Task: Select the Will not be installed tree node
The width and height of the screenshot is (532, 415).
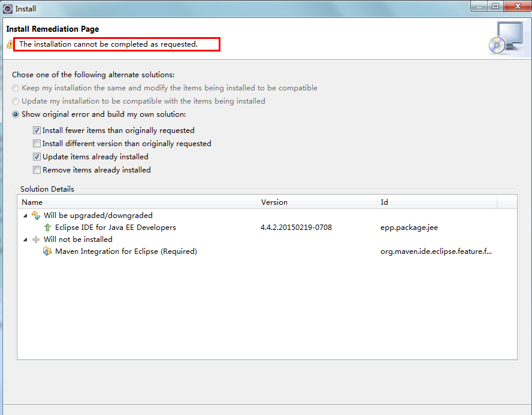Action: [x=78, y=240]
